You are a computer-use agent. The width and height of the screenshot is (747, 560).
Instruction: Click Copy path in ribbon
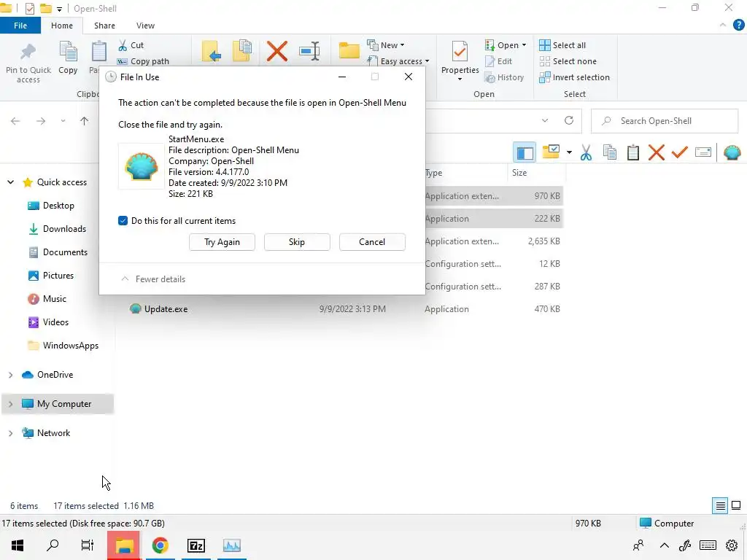click(x=144, y=61)
